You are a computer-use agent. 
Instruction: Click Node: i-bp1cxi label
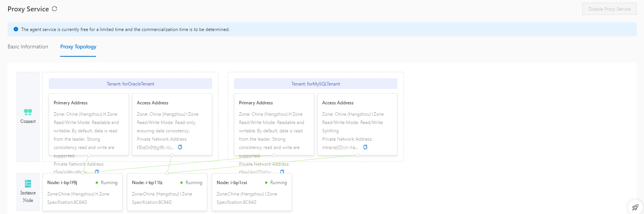232,183
